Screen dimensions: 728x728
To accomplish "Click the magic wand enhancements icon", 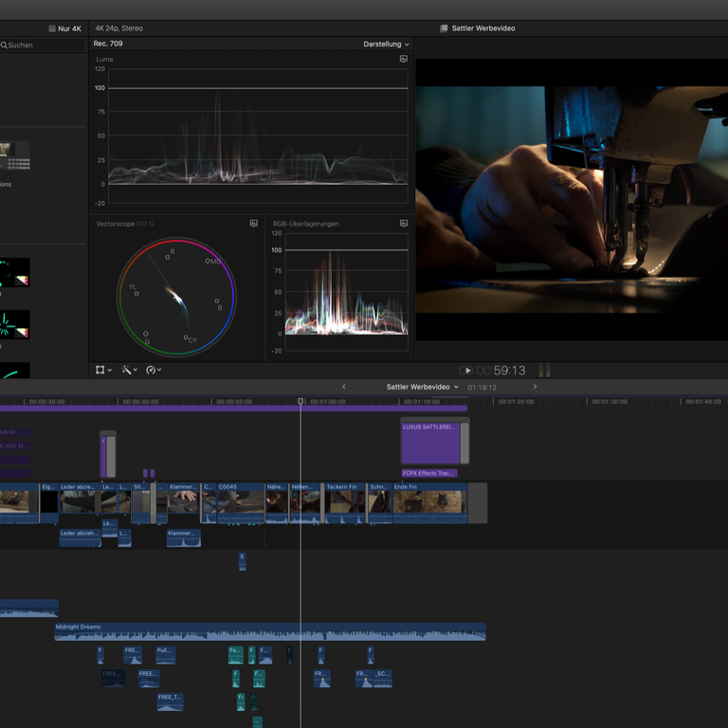I will (126, 370).
